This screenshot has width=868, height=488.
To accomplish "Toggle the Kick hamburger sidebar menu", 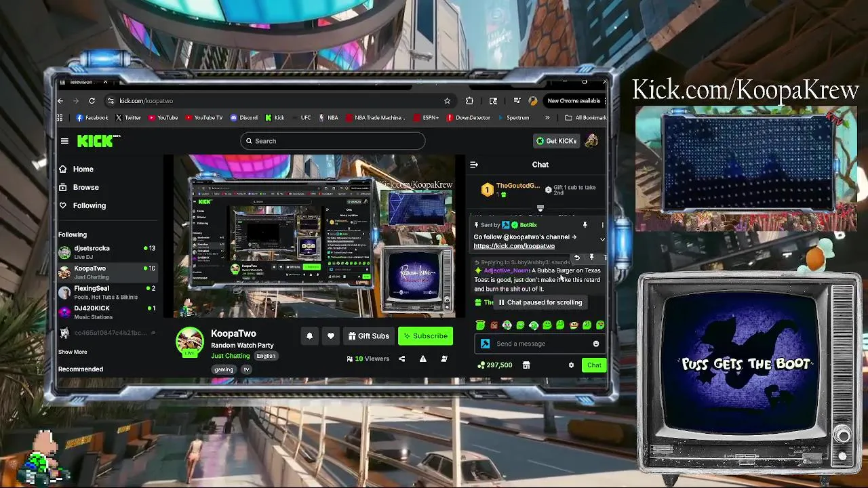I will [x=64, y=141].
